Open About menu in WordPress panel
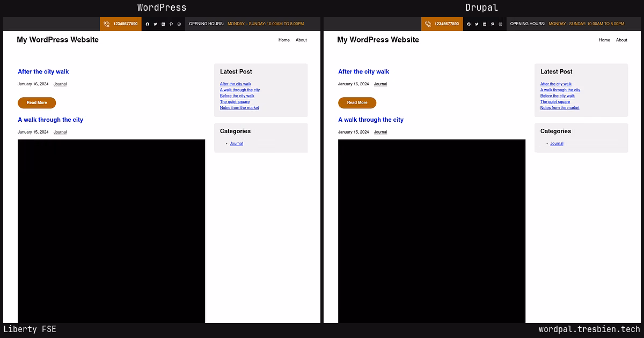Screen dimensions: 644x338 [301, 40]
